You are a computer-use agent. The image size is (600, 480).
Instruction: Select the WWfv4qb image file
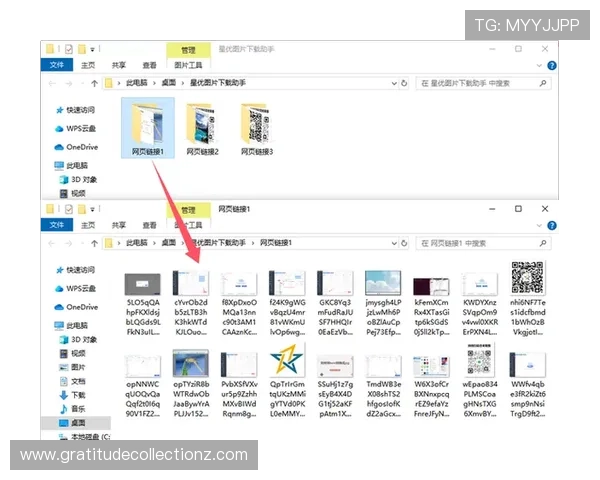tap(528, 385)
